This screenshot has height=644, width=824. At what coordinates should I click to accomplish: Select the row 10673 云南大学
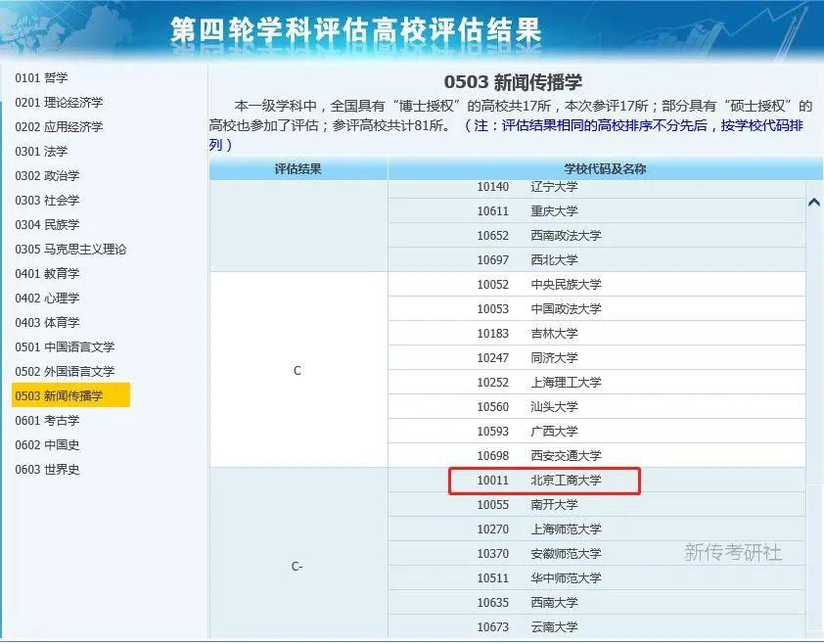click(x=596, y=626)
